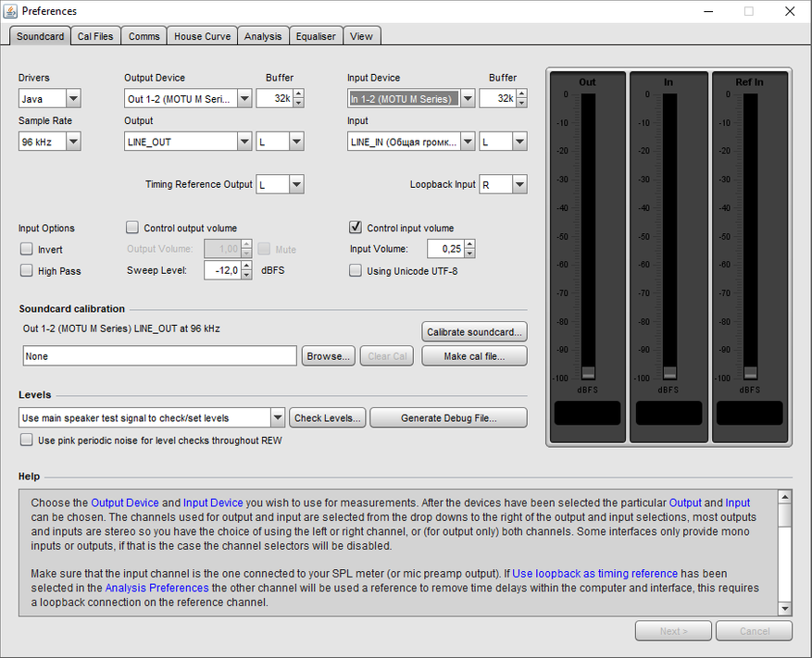Switch to the Equaliser tab
The height and width of the screenshot is (658, 812).
[316, 36]
